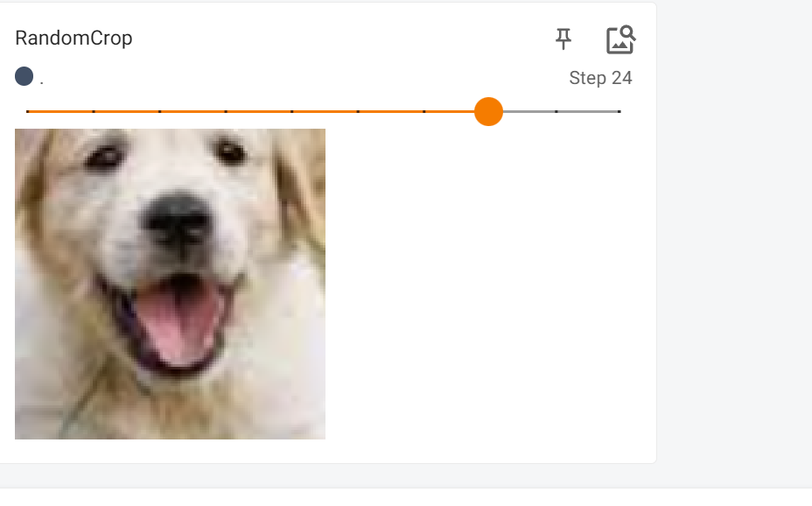Click the run name dot label
812x506 pixels.
(41, 81)
